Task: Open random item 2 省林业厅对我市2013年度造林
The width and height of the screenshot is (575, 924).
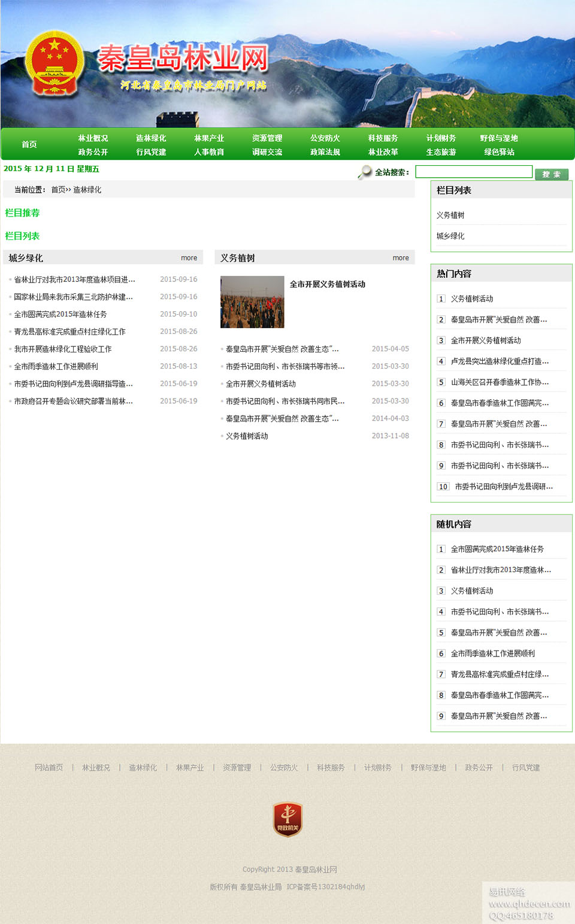Action: 501,570
